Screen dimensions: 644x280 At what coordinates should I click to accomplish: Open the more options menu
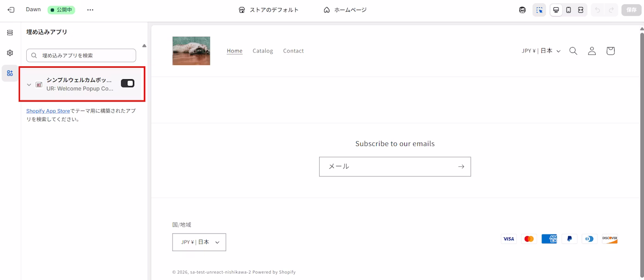90,9
